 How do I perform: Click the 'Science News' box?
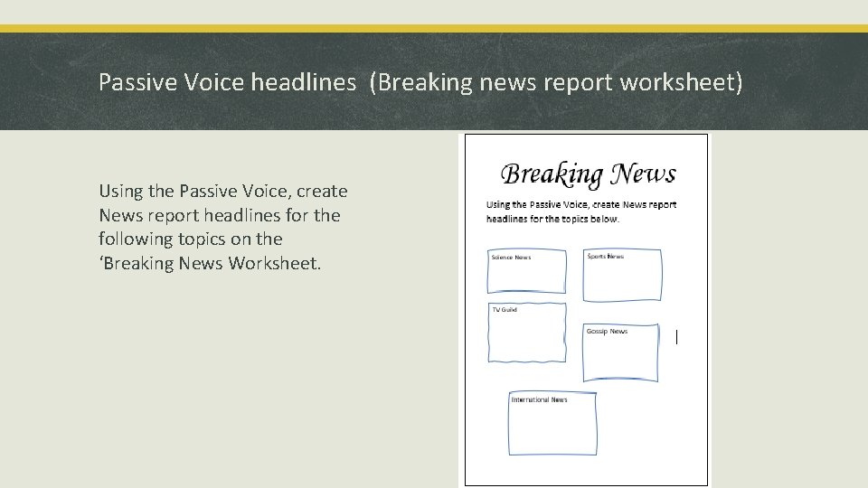526,270
